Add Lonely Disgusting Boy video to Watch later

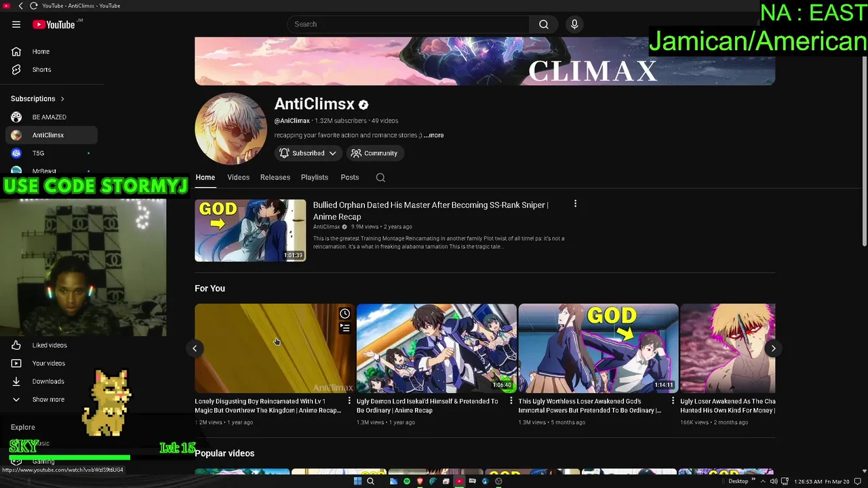345,314
